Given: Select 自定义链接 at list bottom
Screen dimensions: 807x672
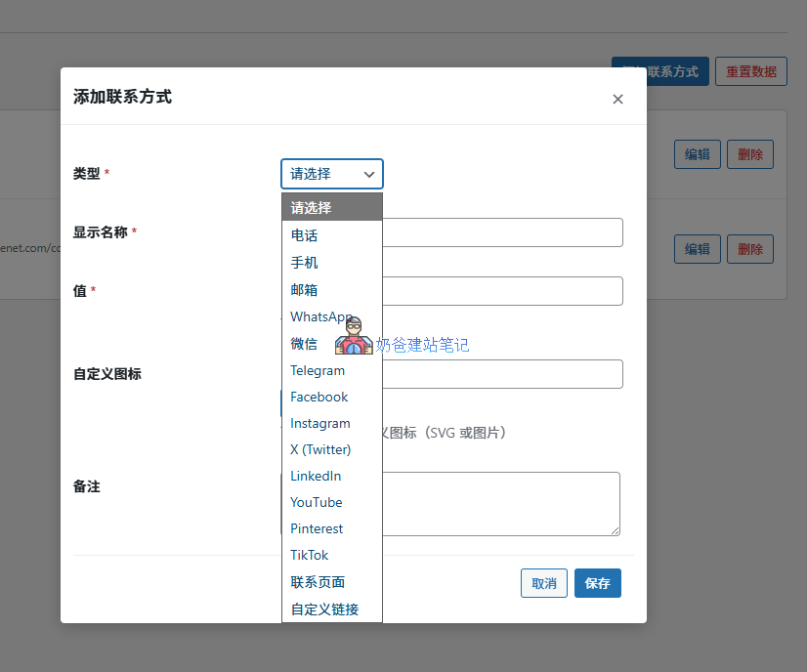Looking at the screenshot, I should click(324, 609).
